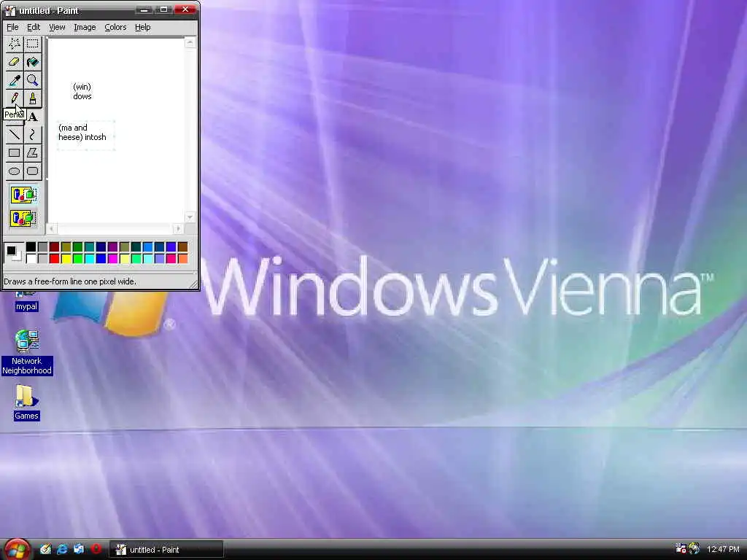Choose the Brush tool
This screenshot has height=560, width=747.
[32, 98]
